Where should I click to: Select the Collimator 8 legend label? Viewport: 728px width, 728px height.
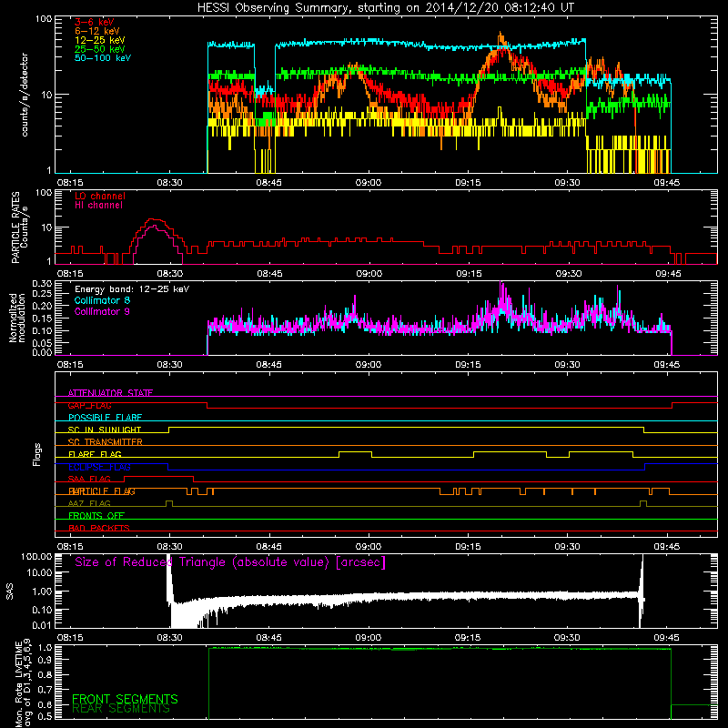[102, 300]
